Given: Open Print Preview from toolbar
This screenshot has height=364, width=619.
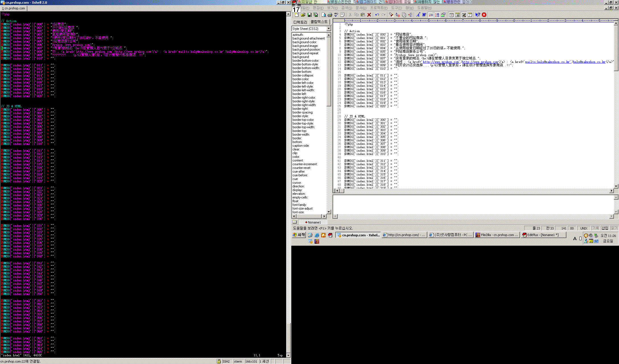Looking at the screenshot, I should (x=324, y=15).
